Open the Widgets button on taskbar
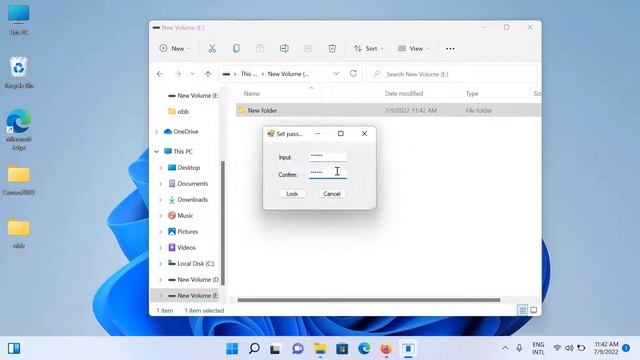Viewport: 640px width, 360px height. [14, 349]
